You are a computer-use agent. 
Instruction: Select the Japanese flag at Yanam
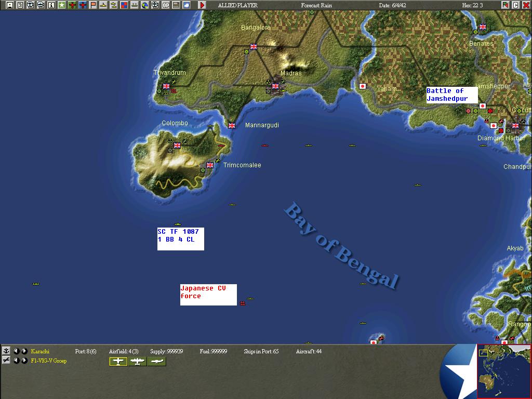point(363,86)
